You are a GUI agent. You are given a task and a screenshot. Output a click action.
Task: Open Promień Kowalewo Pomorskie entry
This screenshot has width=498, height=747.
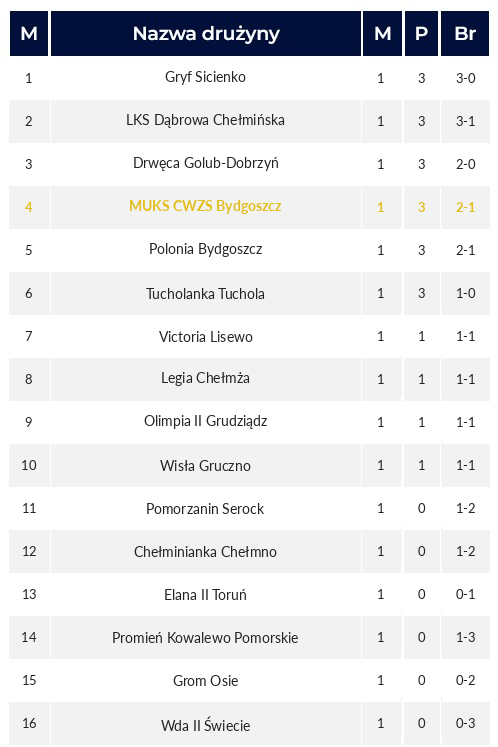pos(205,637)
